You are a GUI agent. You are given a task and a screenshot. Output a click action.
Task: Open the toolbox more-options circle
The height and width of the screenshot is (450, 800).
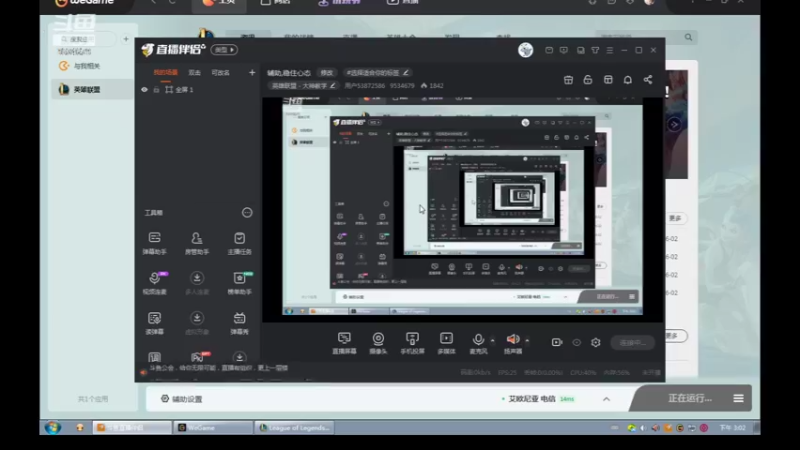[247, 212]
